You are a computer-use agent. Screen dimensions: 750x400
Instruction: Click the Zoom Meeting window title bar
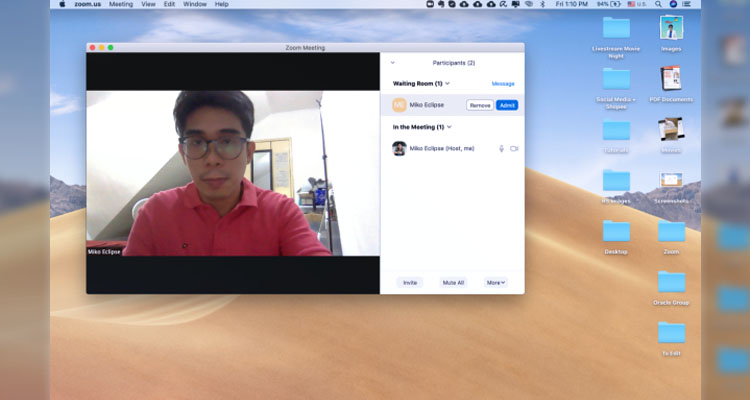coord(305,48)
